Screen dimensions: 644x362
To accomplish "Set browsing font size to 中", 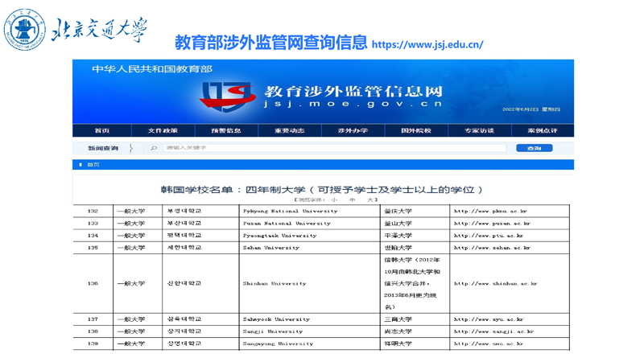I will (x=352, y=200).
